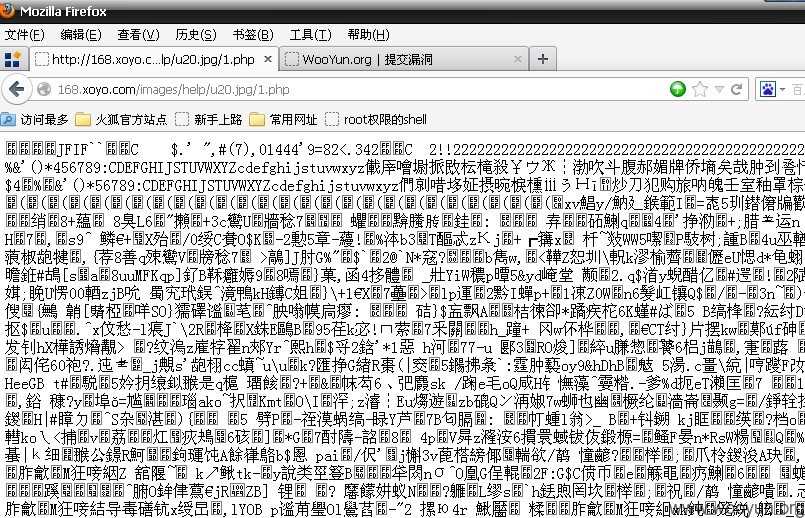Switch to WooYun.org 提交漏洞 tab
Screen dimensions: 805x518
pyautogui.click(x=404, y=60)
